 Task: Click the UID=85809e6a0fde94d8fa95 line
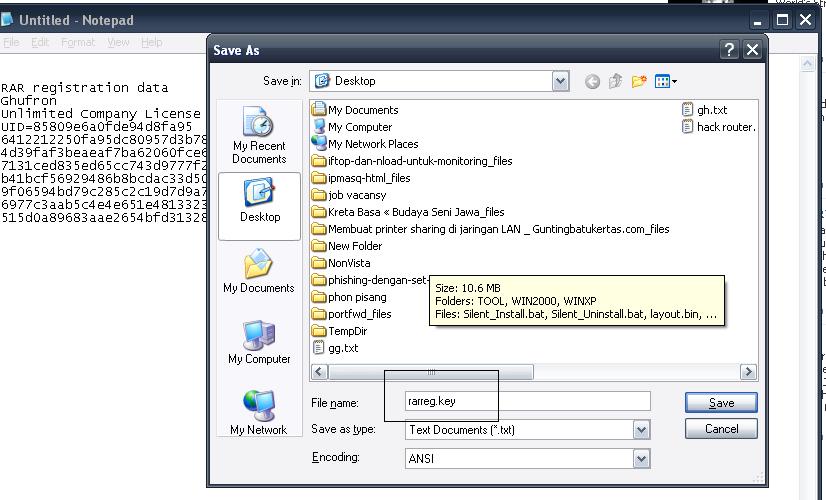[x=96, y=127]
